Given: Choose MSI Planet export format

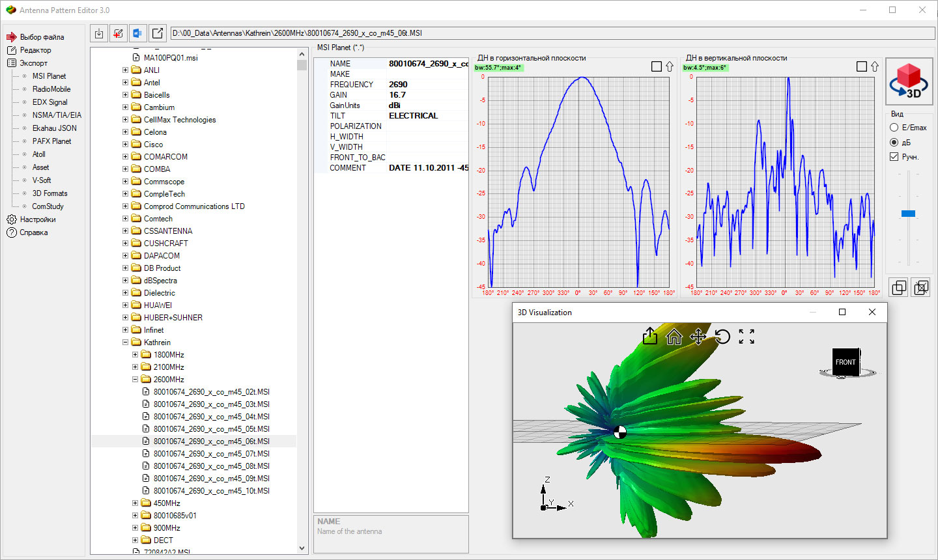Looking at the screenshot, I should [x=49, y=76].
